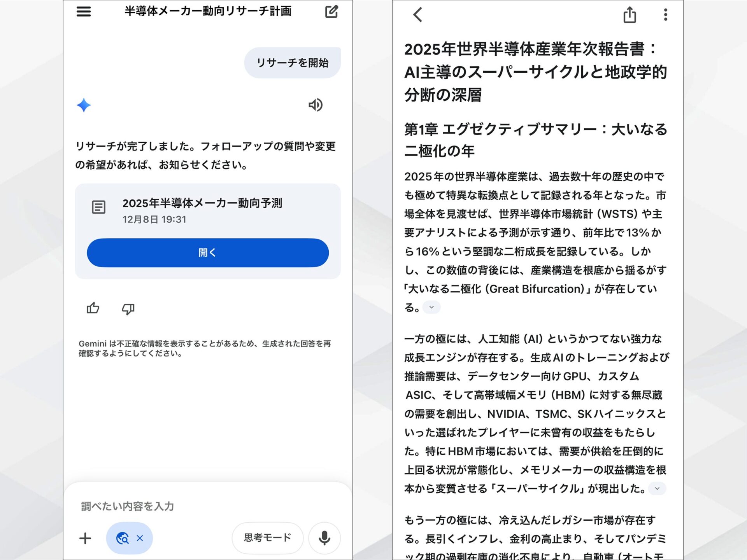Activate voice input with the microphone icon
This screenshot has height=560, width=747.
[x=324, y=538]
